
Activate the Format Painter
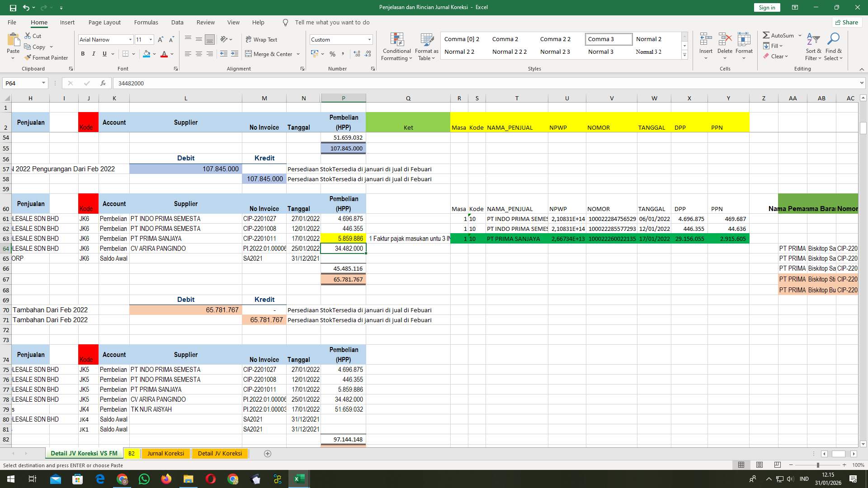tap(47, 57)
